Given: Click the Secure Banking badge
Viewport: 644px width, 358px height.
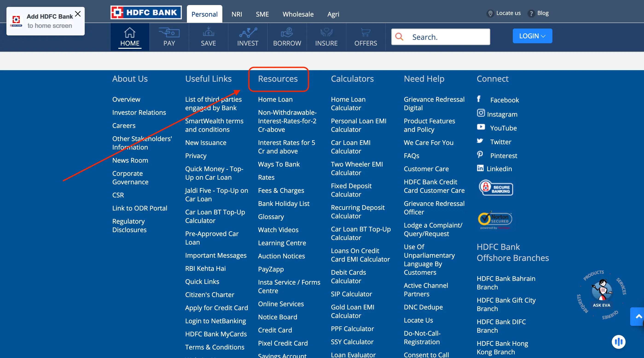Looking at the screenshot, I should click(x=496, y=188).
